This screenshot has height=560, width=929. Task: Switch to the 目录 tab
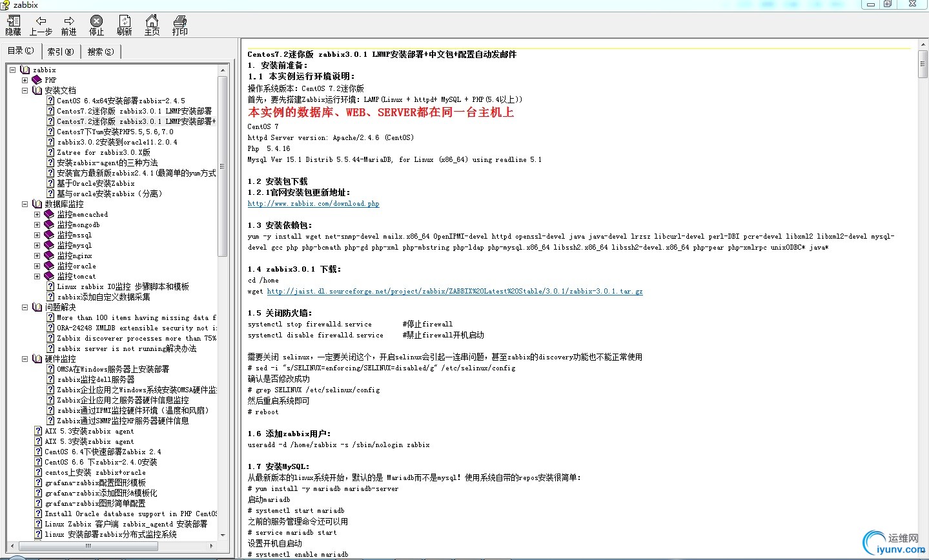21,50
